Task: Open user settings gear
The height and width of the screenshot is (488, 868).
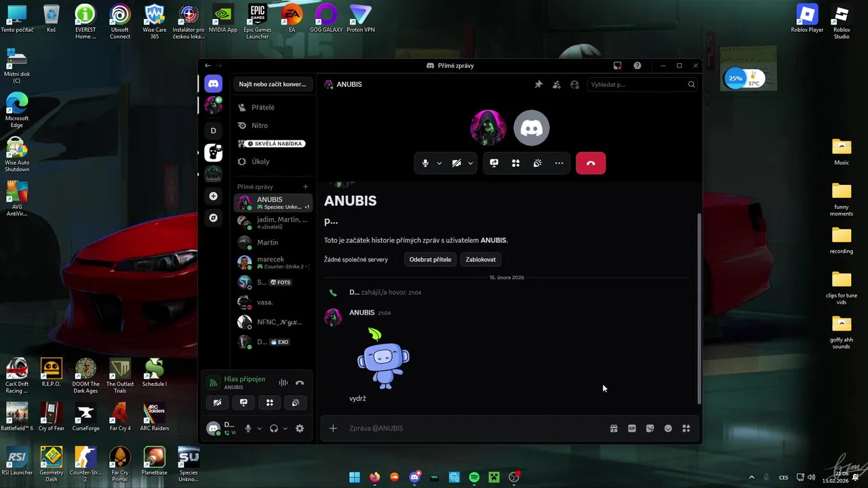Action: [300, 428]
